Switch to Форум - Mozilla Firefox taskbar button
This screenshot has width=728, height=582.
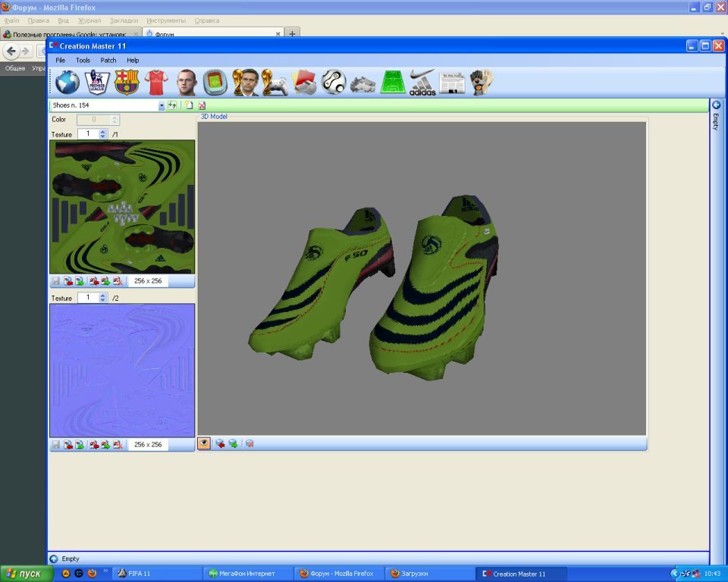coord(340,574)
